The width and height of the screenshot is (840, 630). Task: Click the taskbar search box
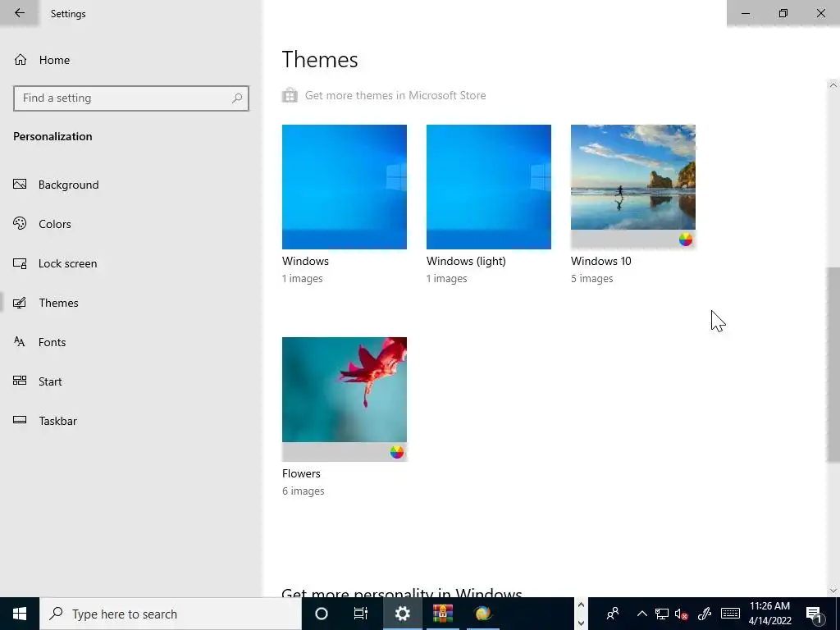(x=171, y=614)
